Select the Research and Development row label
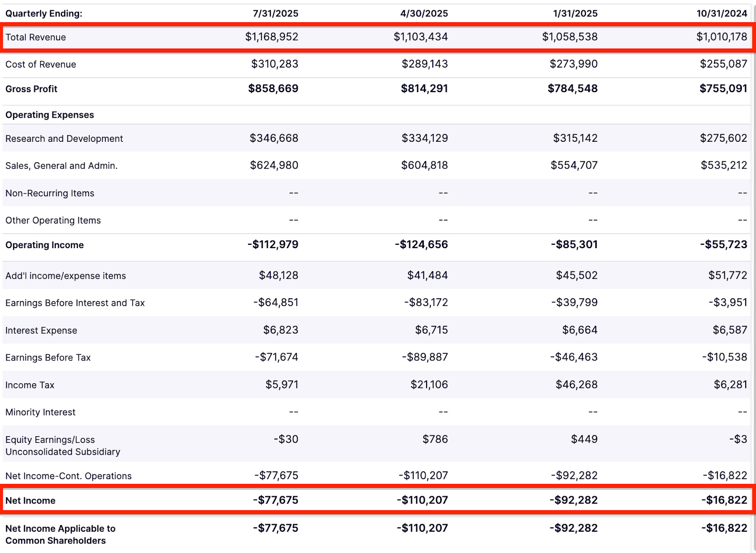Viewport: 756px width, 553px height. pyautogui.click(x=64, y=138)
